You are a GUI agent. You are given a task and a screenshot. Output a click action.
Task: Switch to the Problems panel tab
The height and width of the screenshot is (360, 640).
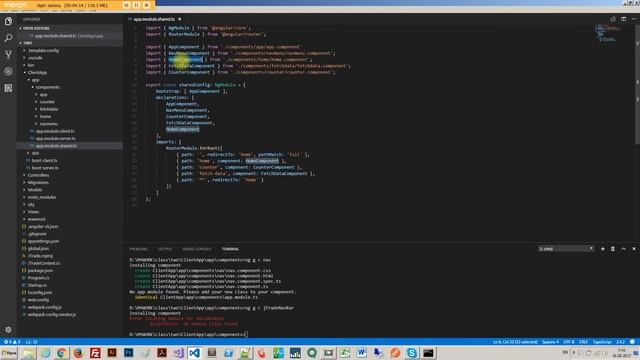(x=138, y=249)
